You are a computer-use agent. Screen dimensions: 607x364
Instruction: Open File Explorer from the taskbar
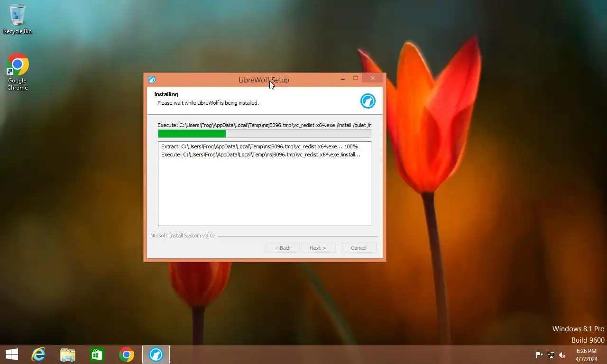tap(68, 355)
